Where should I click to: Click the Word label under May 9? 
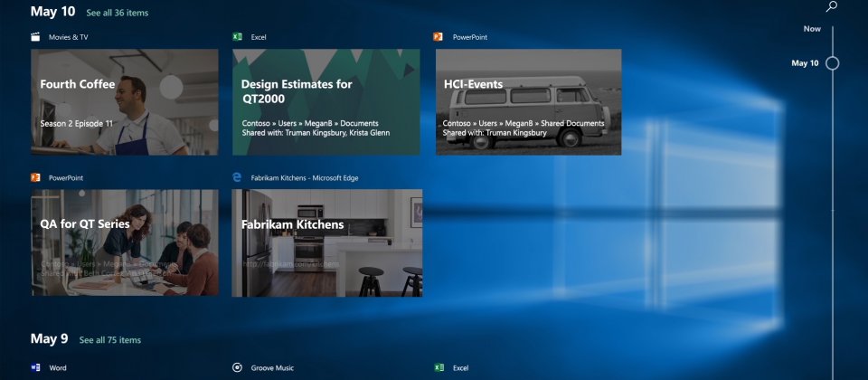click(x=58, y=368)
